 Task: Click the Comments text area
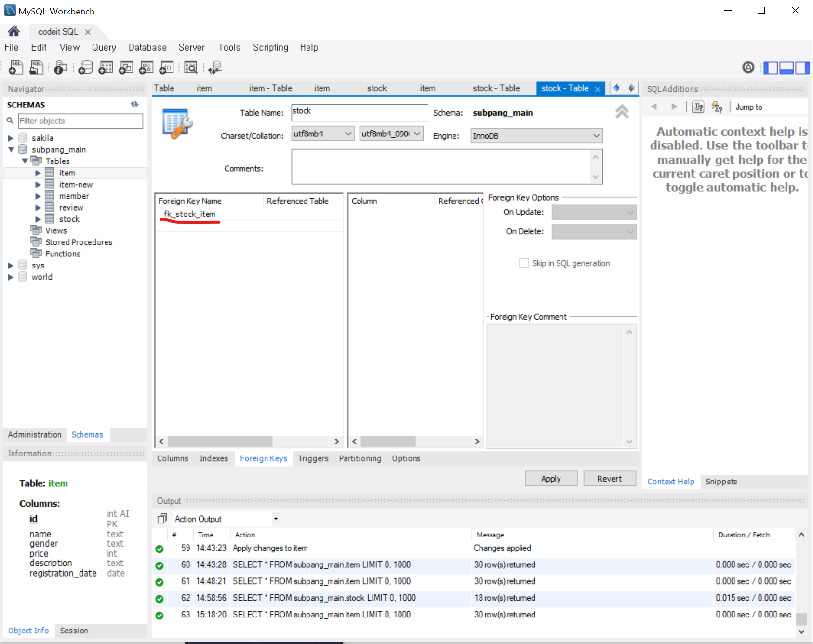click(447, 167)
